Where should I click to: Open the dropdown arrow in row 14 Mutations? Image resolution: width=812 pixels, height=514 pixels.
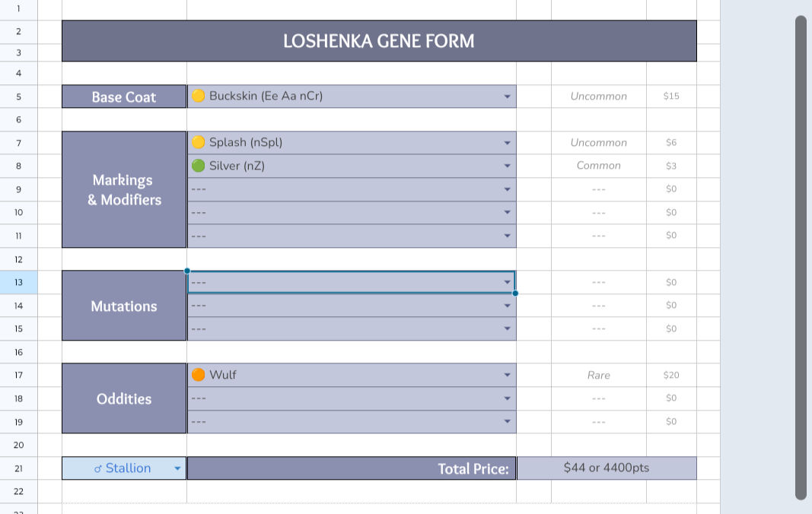coord(507,306)
